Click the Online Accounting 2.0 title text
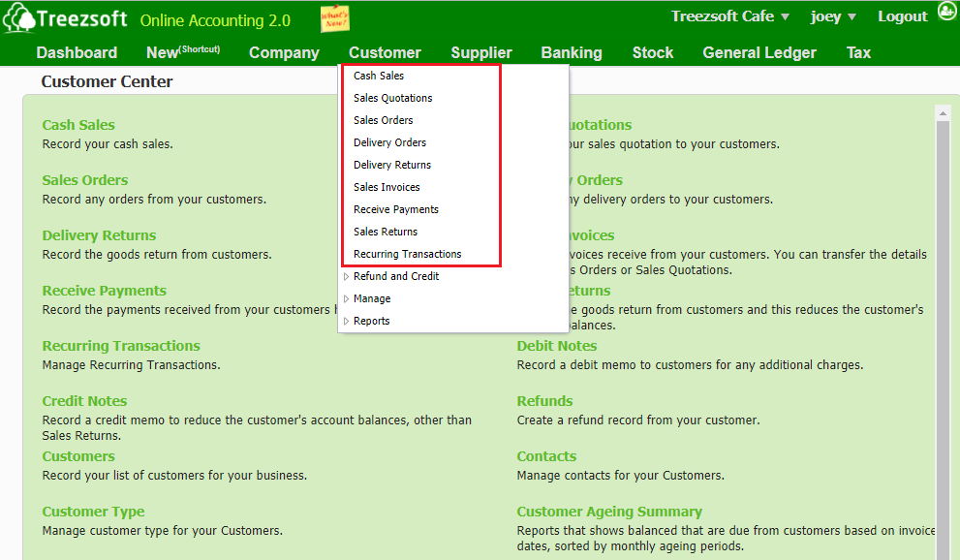This screenshot has width=960, height=560. (x=215, y=20)
